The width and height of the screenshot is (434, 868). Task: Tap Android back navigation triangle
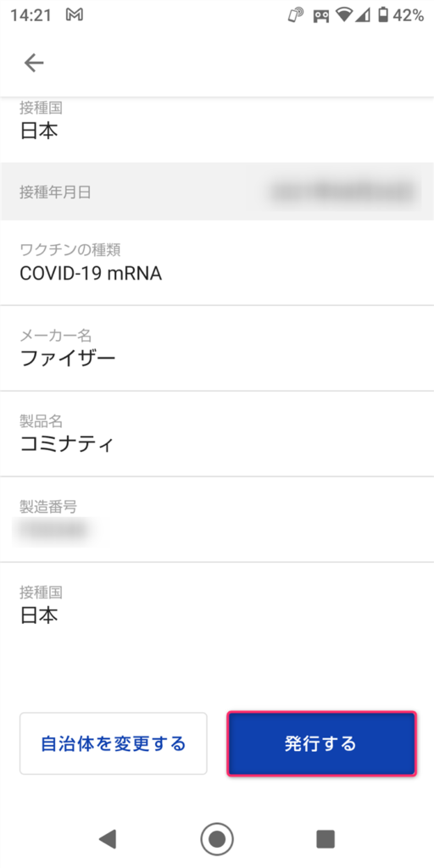tap(107, 839)
